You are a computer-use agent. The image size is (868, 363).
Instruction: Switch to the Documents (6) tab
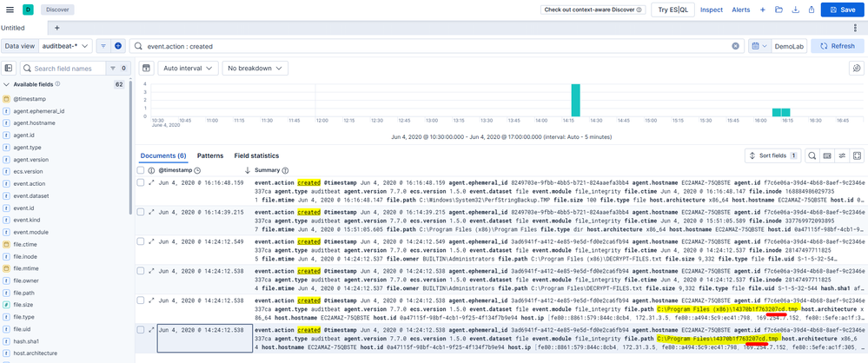click(x=162, y=156)
